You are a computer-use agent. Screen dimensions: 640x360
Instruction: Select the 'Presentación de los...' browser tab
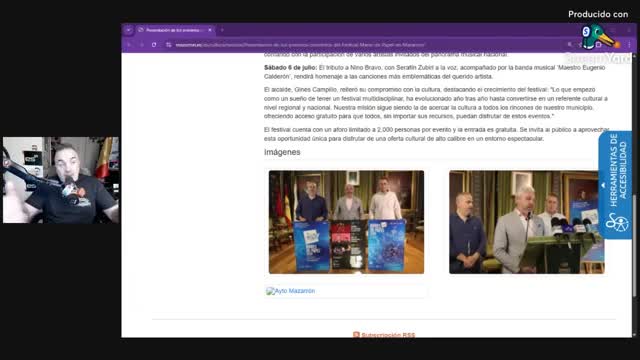[x=176, y=30]
